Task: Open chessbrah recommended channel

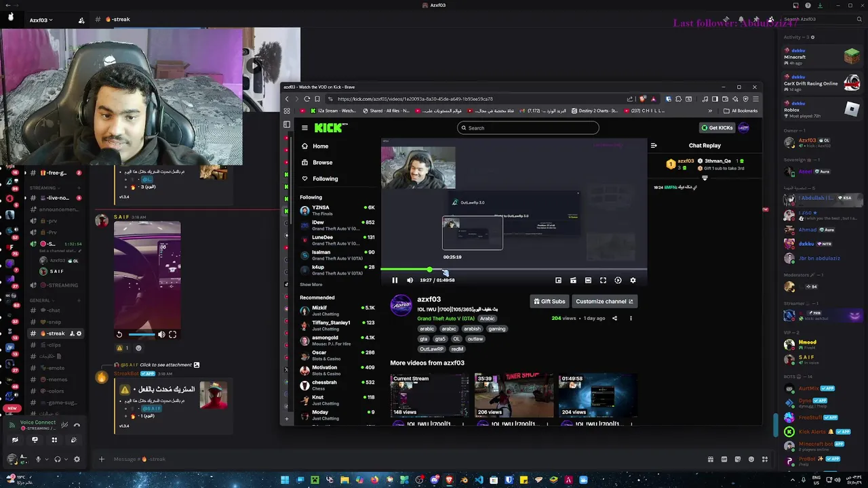Action: point(337,385)
